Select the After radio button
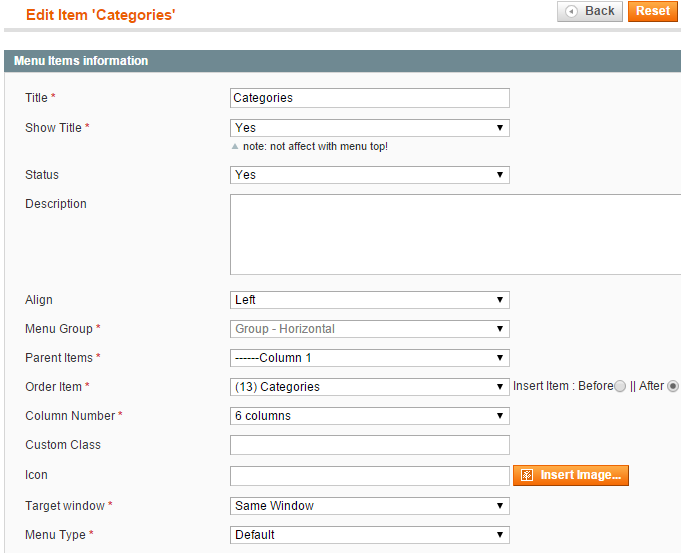The height and width of the screenshot is (553, 681). 672,386
